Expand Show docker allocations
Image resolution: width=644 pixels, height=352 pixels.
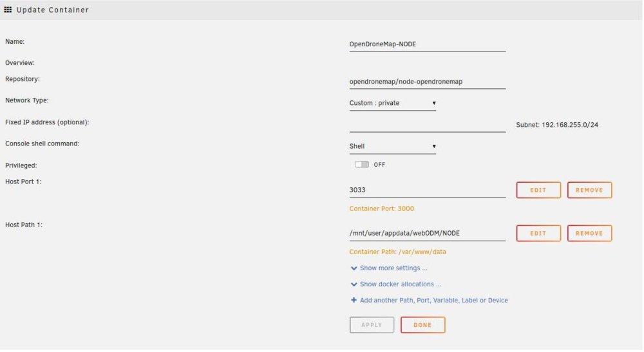tap(401, 284)
